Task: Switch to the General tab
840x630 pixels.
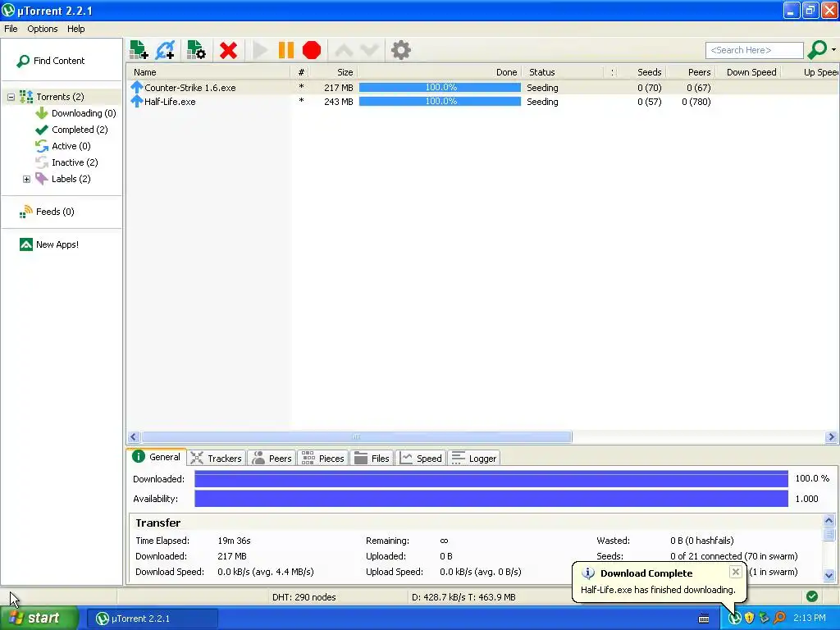Action: click(x=157, y=457)
